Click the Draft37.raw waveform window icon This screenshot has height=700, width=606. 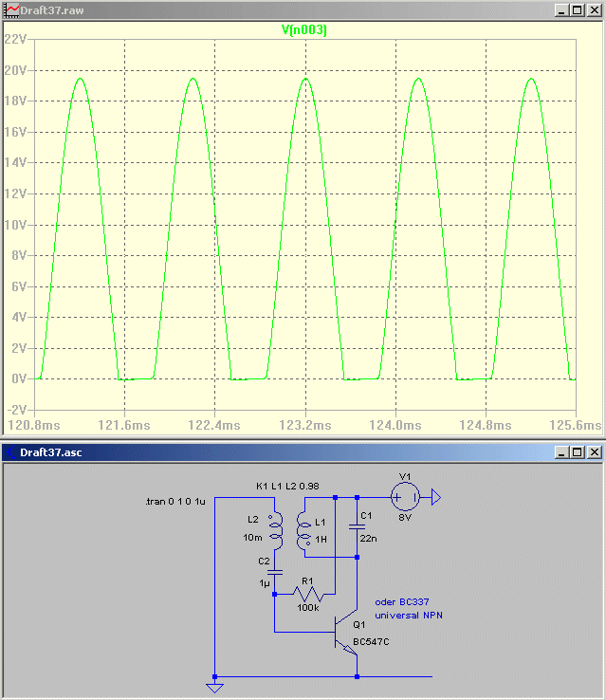coord(11,10)
